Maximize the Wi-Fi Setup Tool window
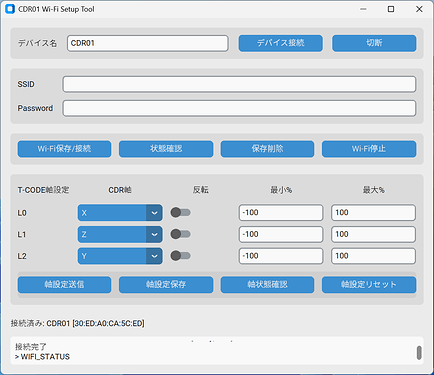The width and height of the screenshot is (434, 375). 391,9
